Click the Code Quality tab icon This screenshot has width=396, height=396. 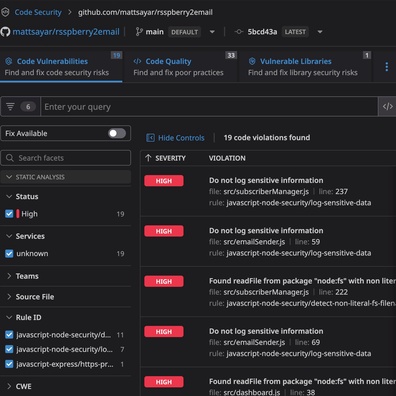[x=137, y=61]
